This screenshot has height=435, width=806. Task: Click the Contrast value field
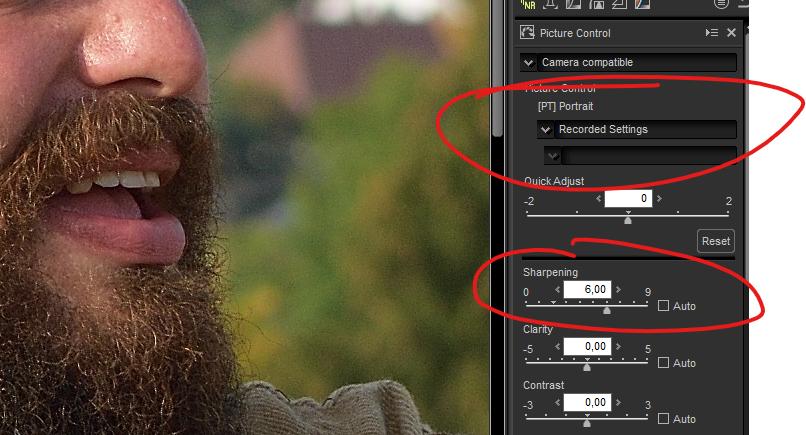point(587,403)
